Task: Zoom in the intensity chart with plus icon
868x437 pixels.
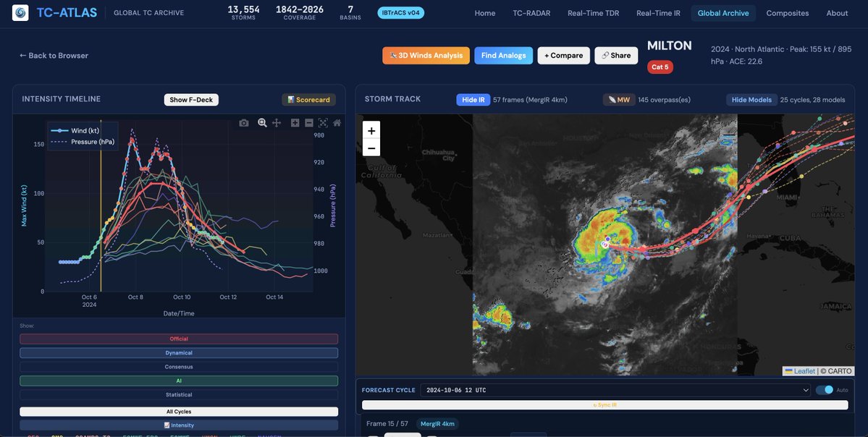Action: tap(295, 123)
